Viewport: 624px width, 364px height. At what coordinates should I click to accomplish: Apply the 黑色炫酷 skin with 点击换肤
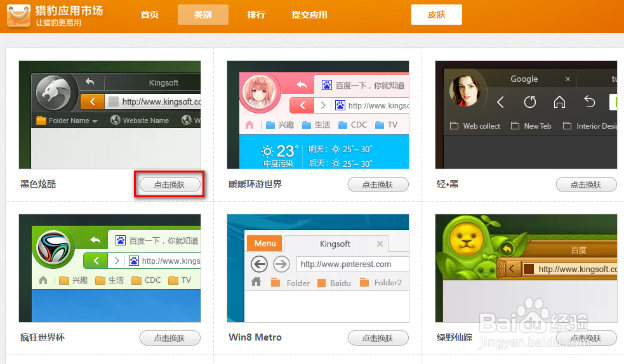pyautogui.click(x=170, y=185)
